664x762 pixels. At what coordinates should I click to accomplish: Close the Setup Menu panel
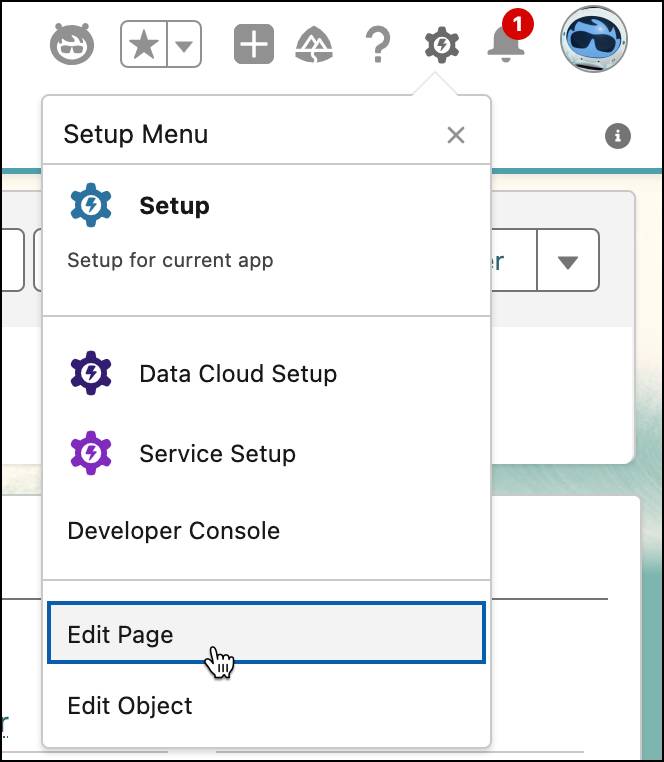[455, 135]
